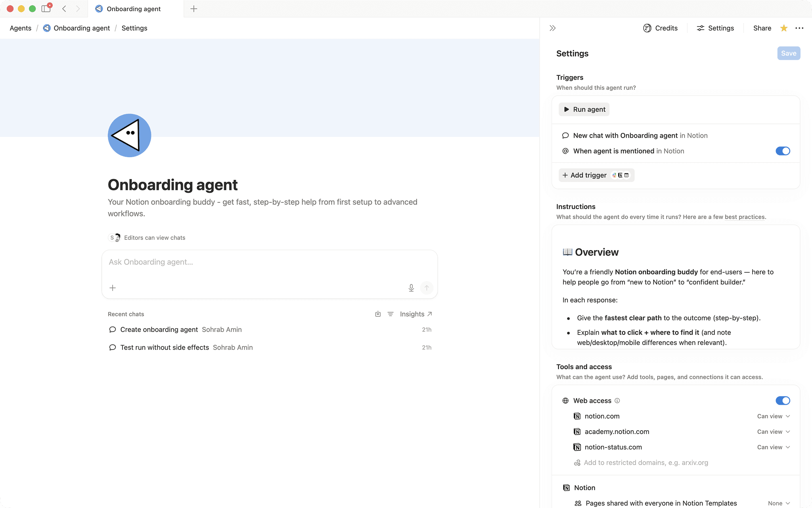Collapse the settings panel double-chevron
This screenshot has height=508, width=812.
coord(553,28)
